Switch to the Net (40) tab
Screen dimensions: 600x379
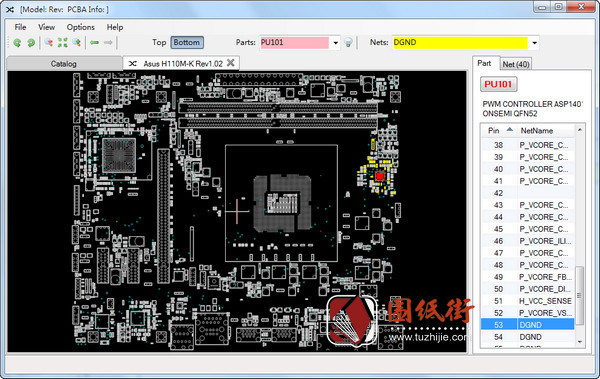point(516,64)
